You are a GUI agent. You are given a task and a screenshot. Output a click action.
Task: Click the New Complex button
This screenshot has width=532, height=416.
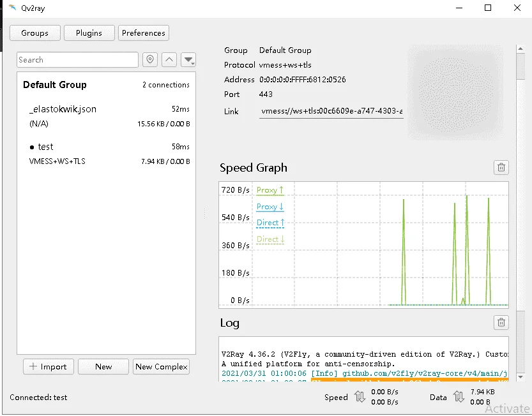pyautogui.click(x=161, y=366)
